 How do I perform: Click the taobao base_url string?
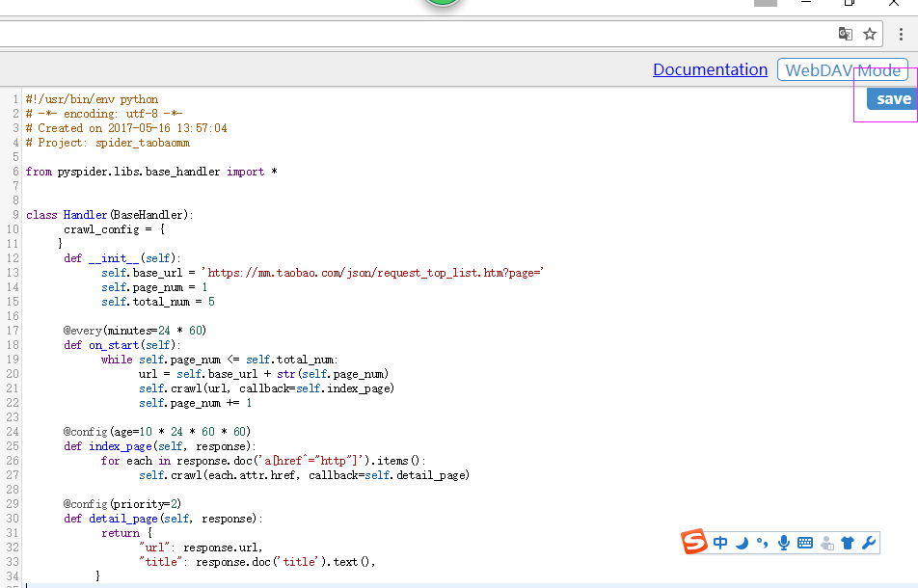372,273
